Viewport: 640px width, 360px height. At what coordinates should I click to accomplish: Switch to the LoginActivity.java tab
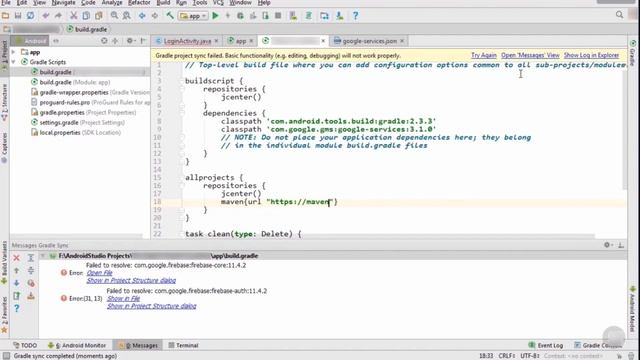(x=187, y=41)
